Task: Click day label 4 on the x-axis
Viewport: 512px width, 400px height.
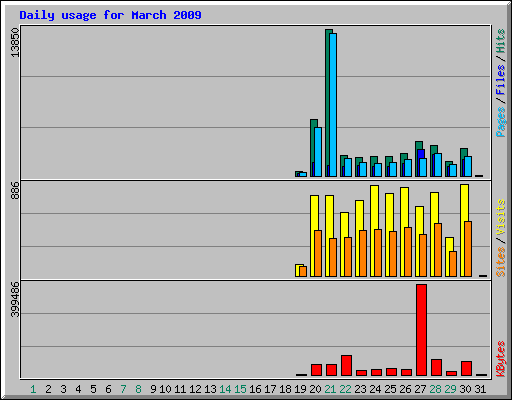Action: click(78, 389)
